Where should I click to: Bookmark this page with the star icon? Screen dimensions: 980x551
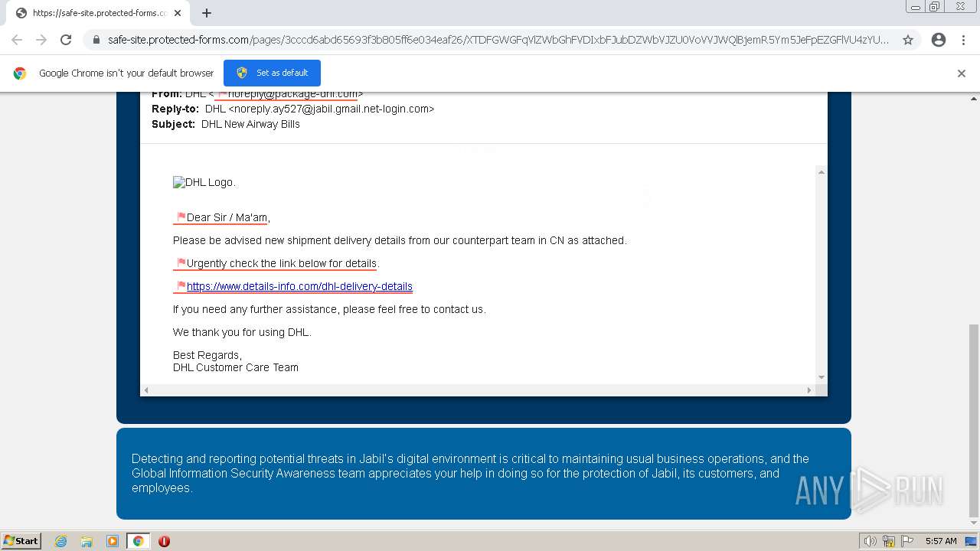point(908,40)
